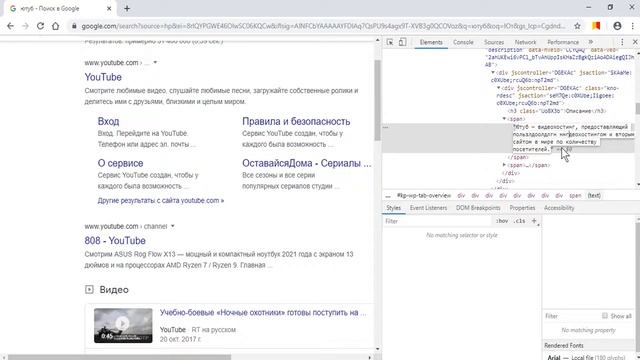Screen dimensions: 640x360
Task: Toggle the DevTools device toolbar icon
Action: (402, 42)
